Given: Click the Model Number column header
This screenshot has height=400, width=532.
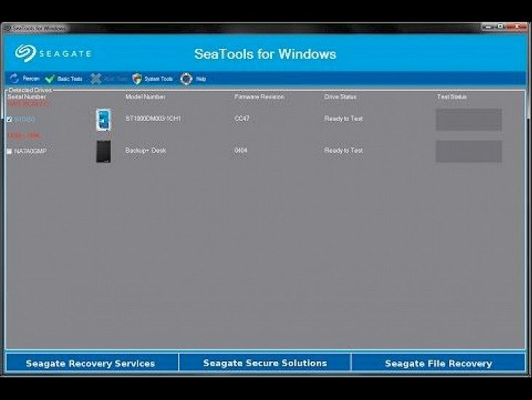Looking at the screenshot, I should click(146, 97).
